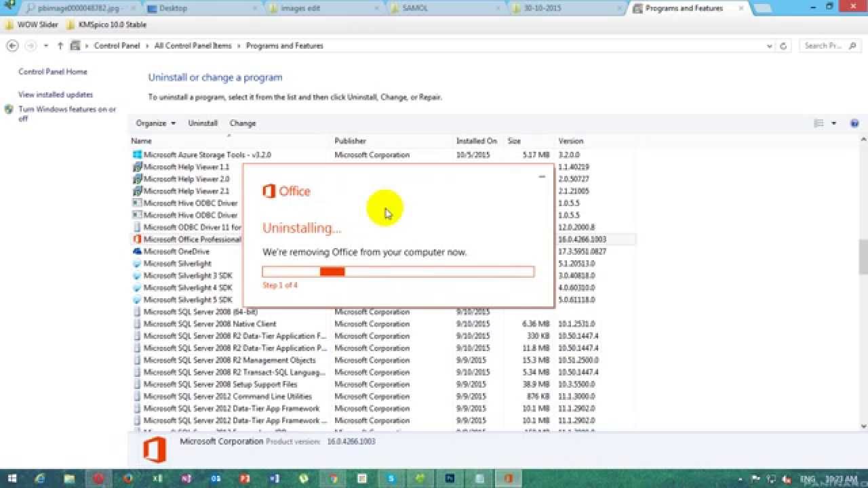
Task: Go up one folder level
Action: click(x=60, y=45)
